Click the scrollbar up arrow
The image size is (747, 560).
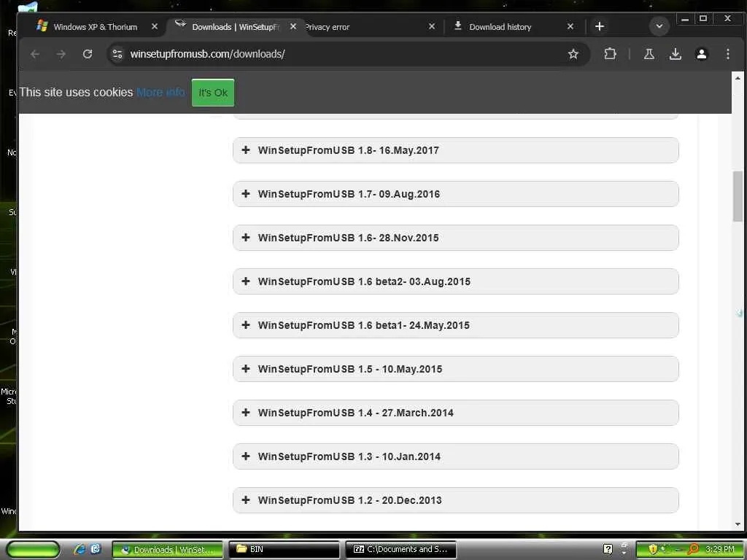738,77
